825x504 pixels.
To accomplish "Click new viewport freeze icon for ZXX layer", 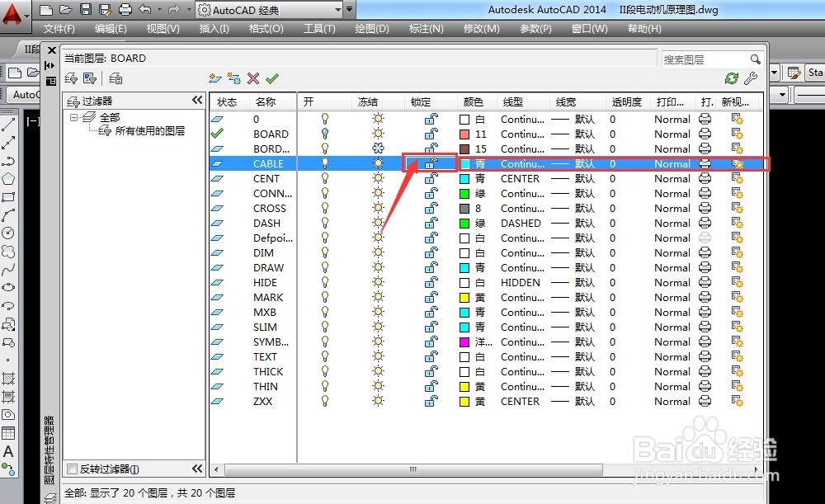I will 737,402.
